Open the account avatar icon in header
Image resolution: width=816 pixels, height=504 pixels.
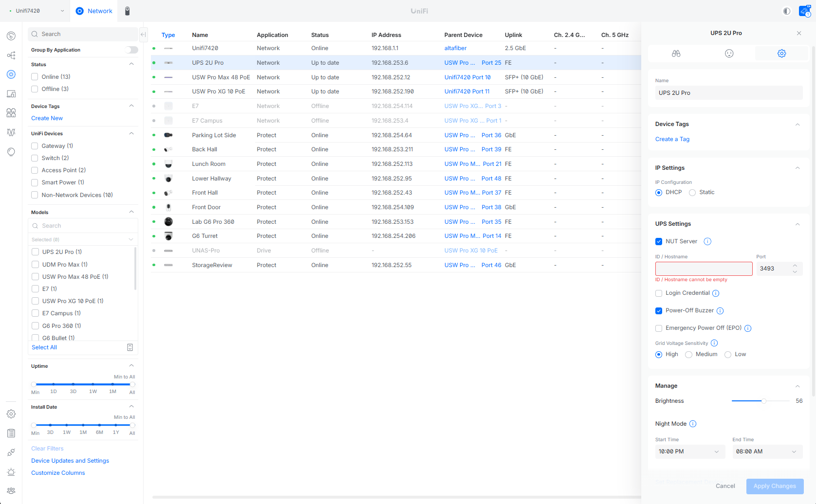(804, 11)
